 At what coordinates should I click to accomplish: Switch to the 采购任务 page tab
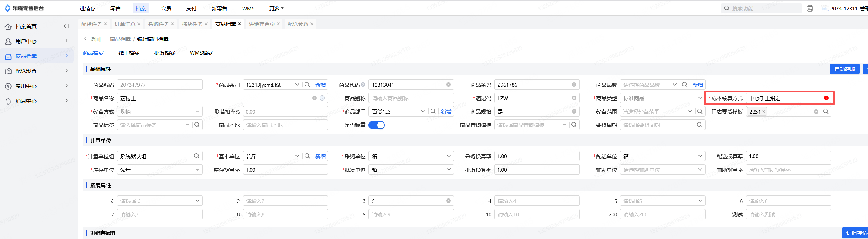(x=158, y=24)
